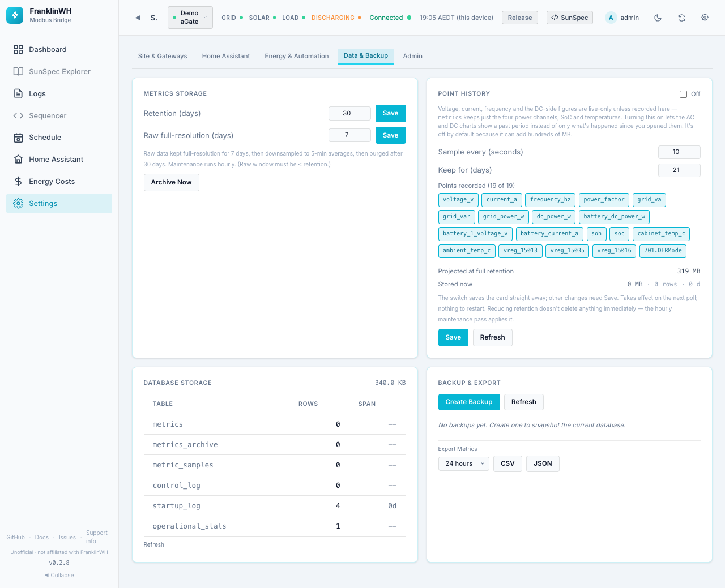Click the Retention days input field
The width and height of the screenshot is (725, 588).
(349, 113)
